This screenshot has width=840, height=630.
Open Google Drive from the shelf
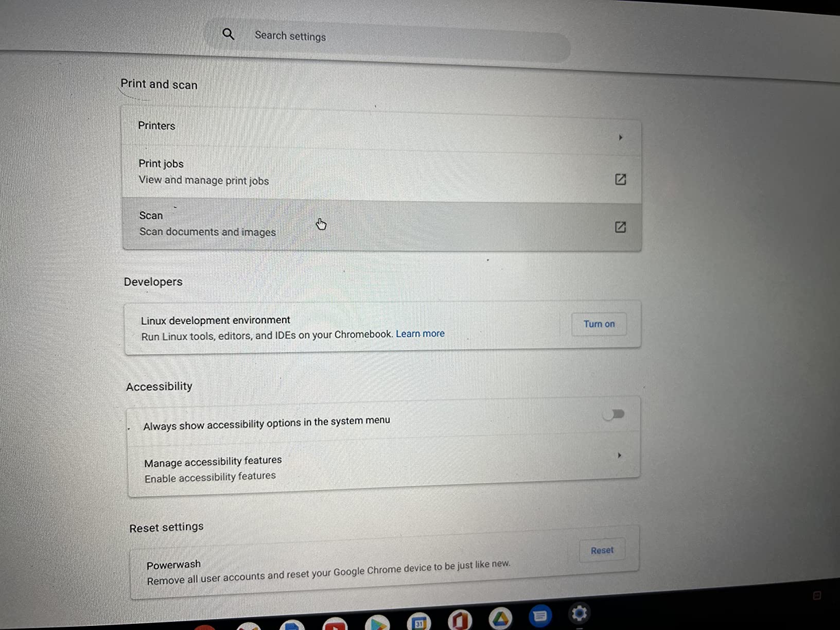[500, 618]
